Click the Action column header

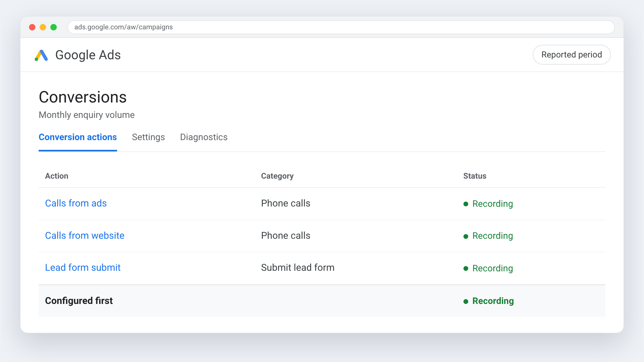coord(57,176)
